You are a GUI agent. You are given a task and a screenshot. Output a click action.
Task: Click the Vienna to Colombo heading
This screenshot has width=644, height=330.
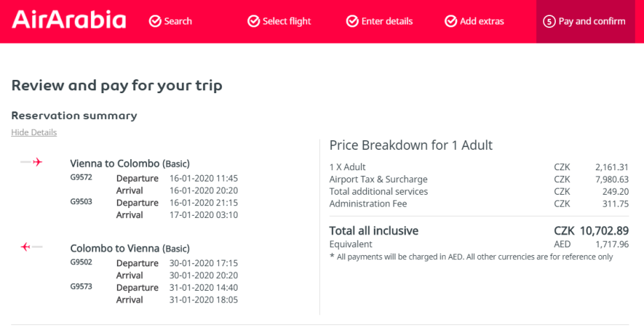pos(115,163)
